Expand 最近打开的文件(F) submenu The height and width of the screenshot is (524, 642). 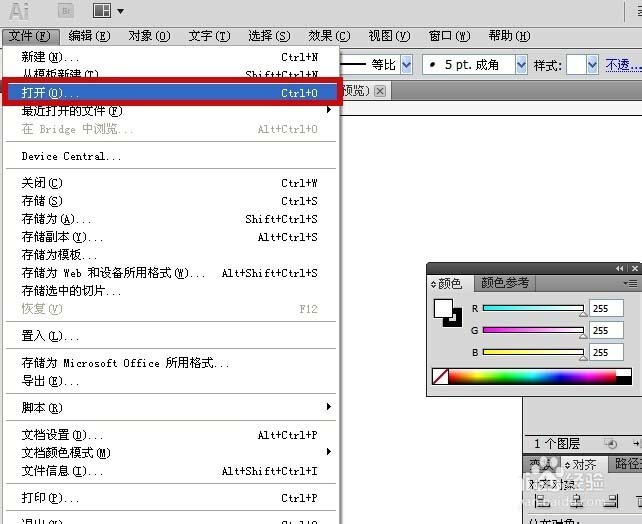click(x=171, y=111)
